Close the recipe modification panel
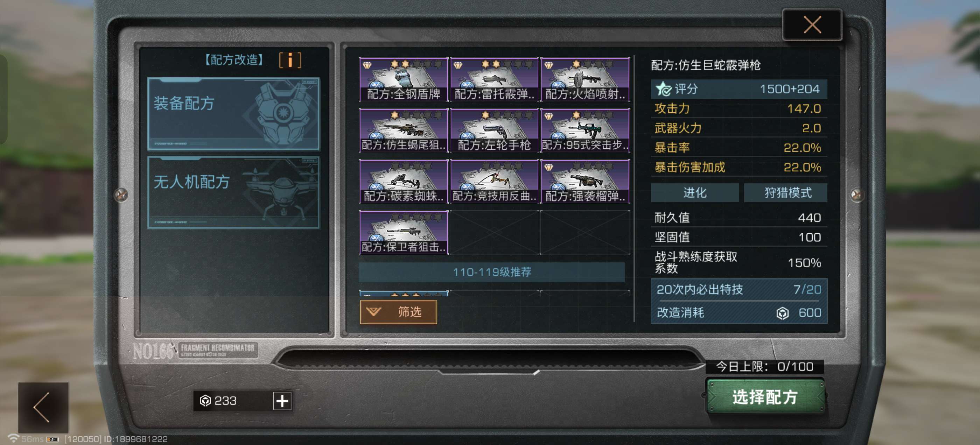This screenshot has width=980, height=445. point(812,25)
